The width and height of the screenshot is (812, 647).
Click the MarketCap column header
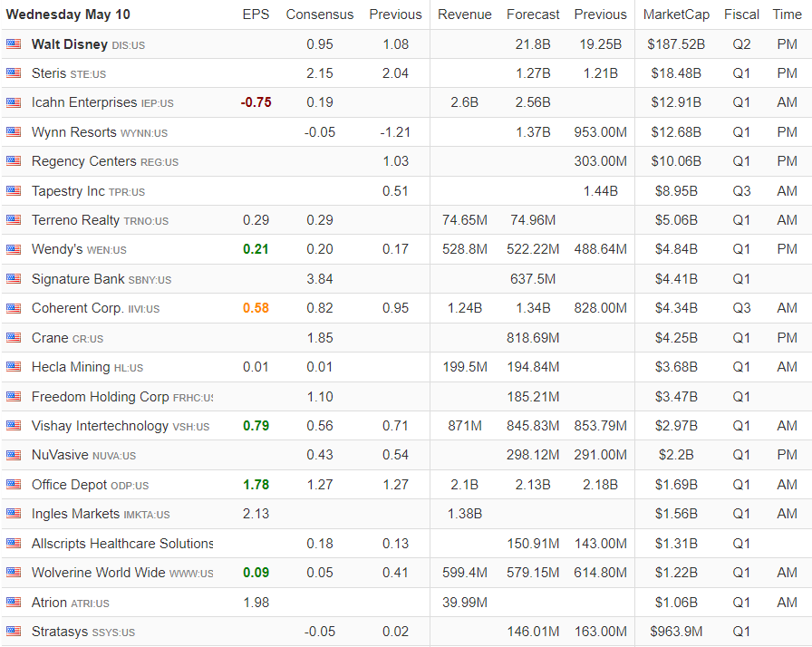pyautogui.click(x=676, y=14)
